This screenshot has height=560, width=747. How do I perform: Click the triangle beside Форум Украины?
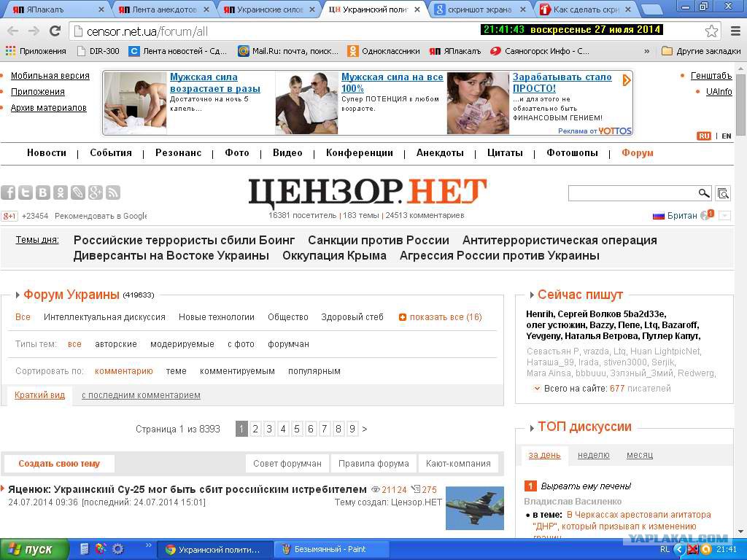pyautogui.click(x=18, y=295)
